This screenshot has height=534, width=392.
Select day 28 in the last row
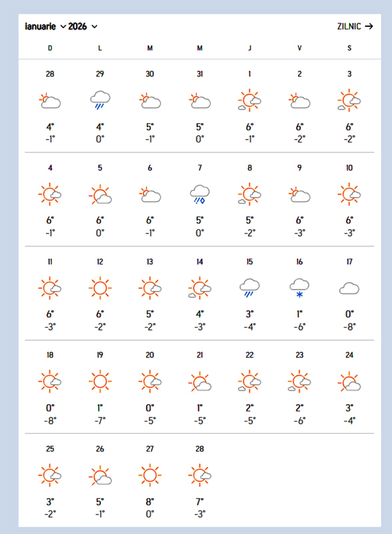coord(200,449)
